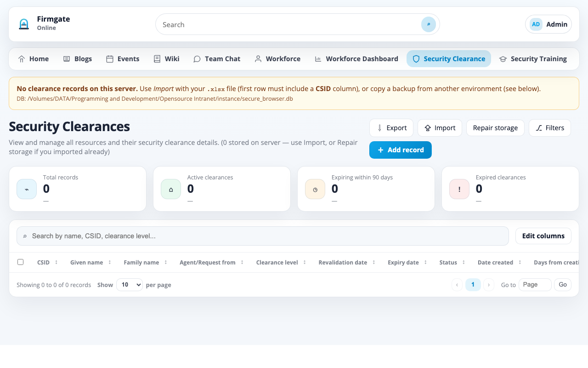The height and width of the screenshot is (368, 588).
Task: Sort by Date created column arrows
Action: [520, 262]
